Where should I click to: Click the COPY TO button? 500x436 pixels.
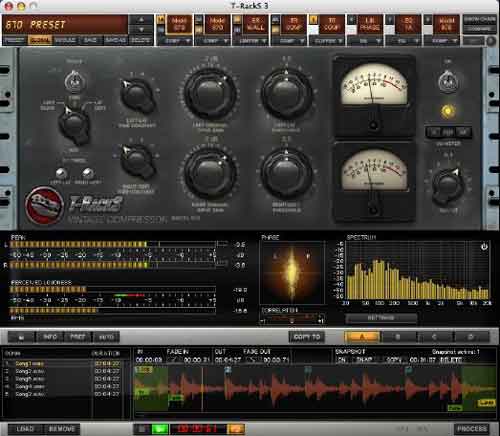tap(307, 337)
